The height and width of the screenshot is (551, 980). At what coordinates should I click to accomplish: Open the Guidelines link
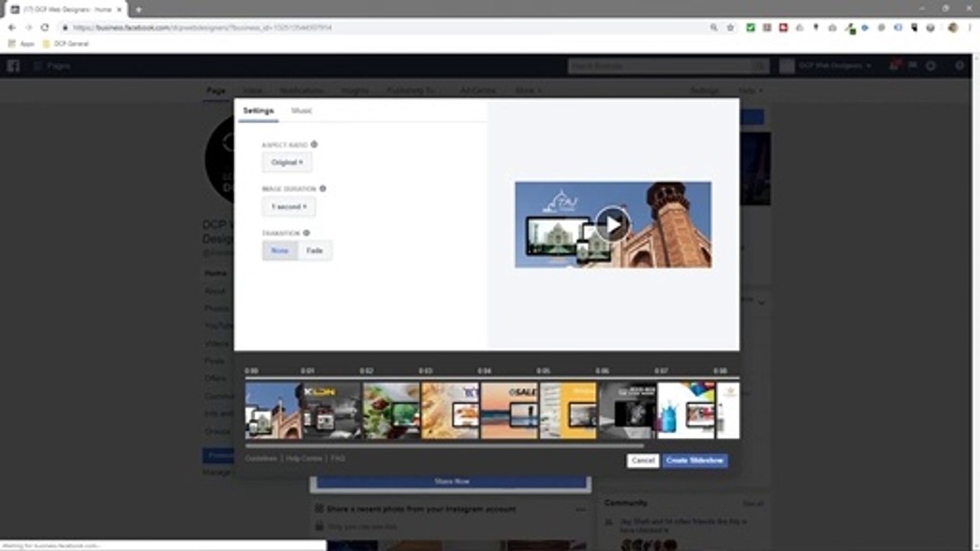(x=261, y=458)
